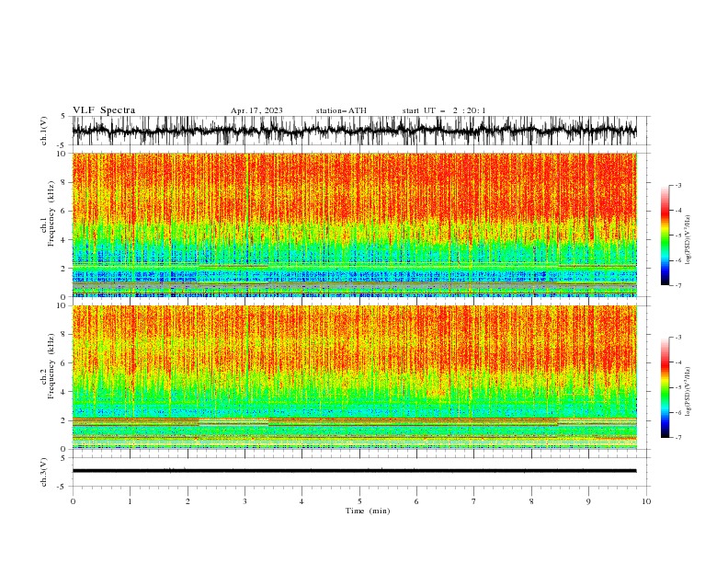Click the "Time (min)" x-axis label
The height and width of the screenshot is (563, 728).
[368, 511]
